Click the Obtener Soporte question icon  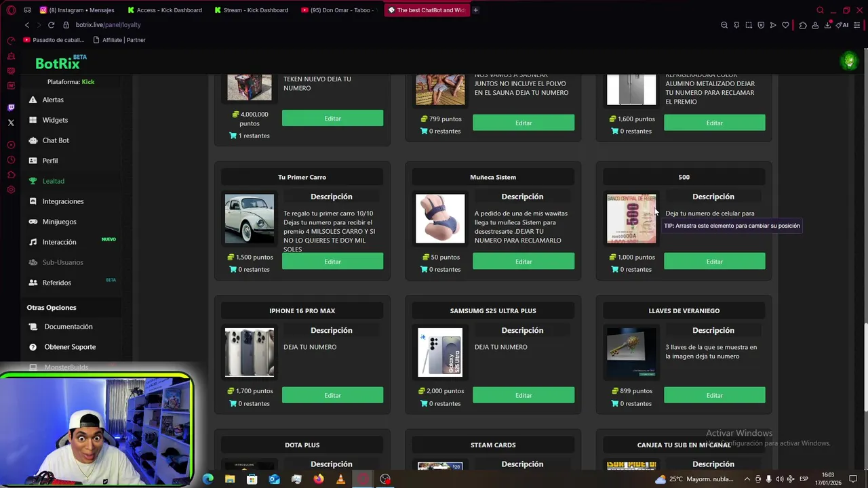click(33, 347)
